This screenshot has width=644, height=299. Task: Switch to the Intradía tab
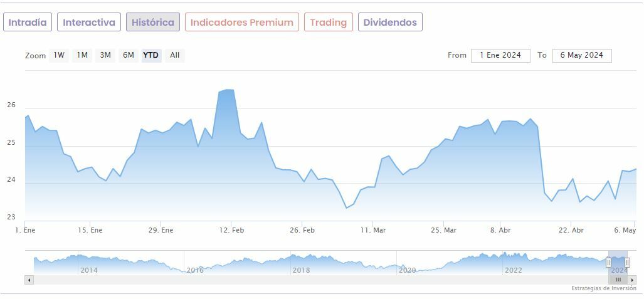click(28, 22)
